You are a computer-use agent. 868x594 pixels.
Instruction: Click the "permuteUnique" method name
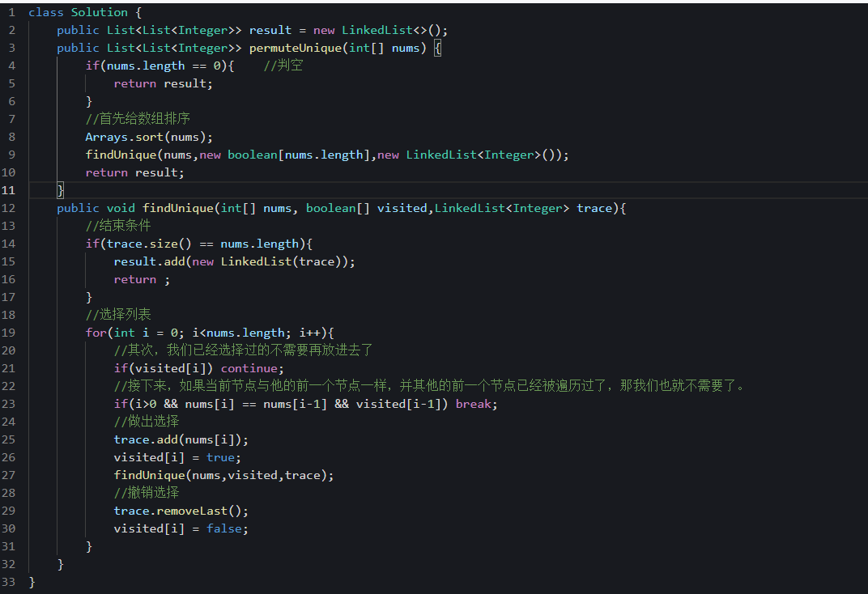point(296,48)
